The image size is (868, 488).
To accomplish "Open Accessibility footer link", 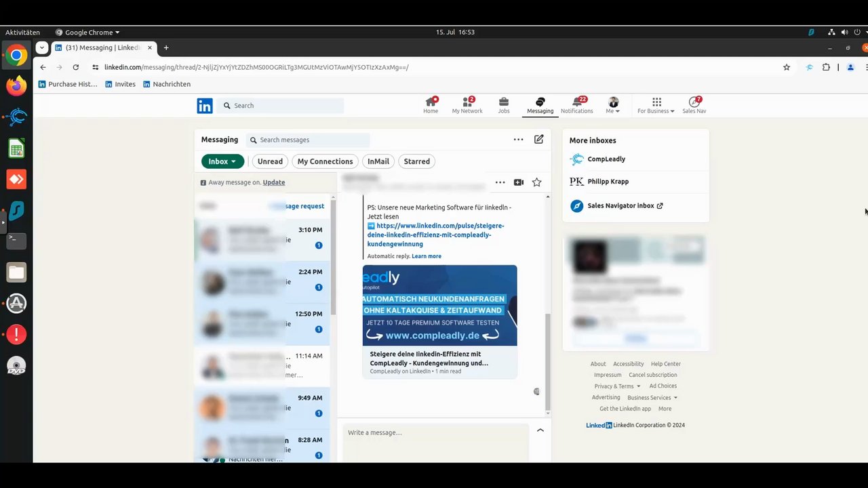I will tap(629, 364).
